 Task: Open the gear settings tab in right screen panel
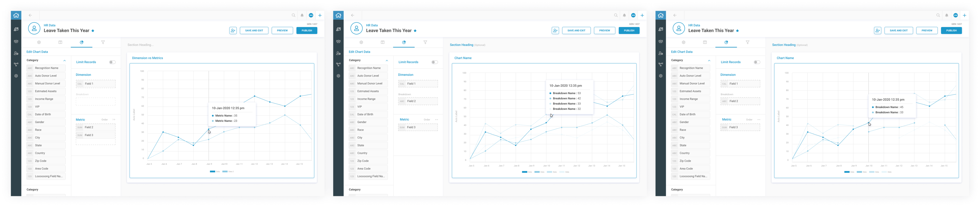pos(683,43)
